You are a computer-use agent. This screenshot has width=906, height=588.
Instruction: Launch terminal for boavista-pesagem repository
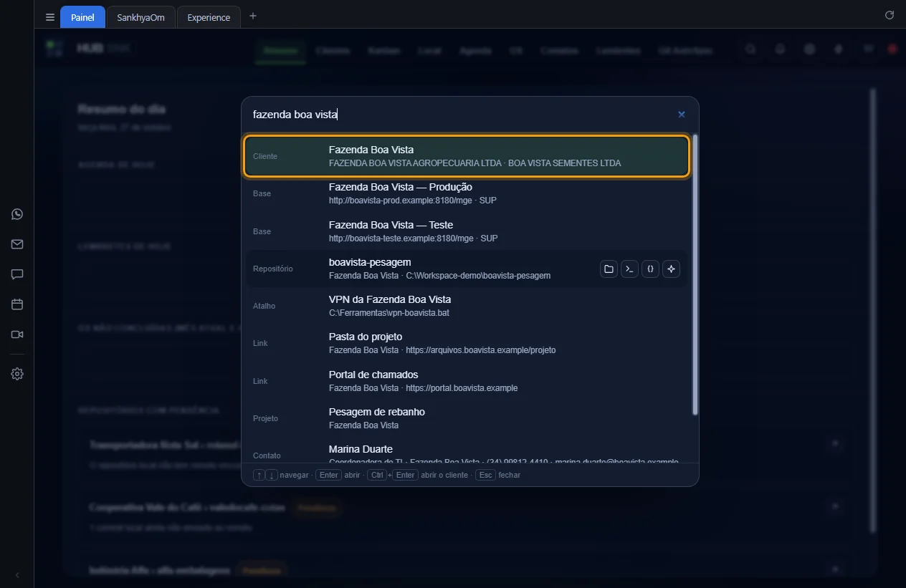coord(629,269)
